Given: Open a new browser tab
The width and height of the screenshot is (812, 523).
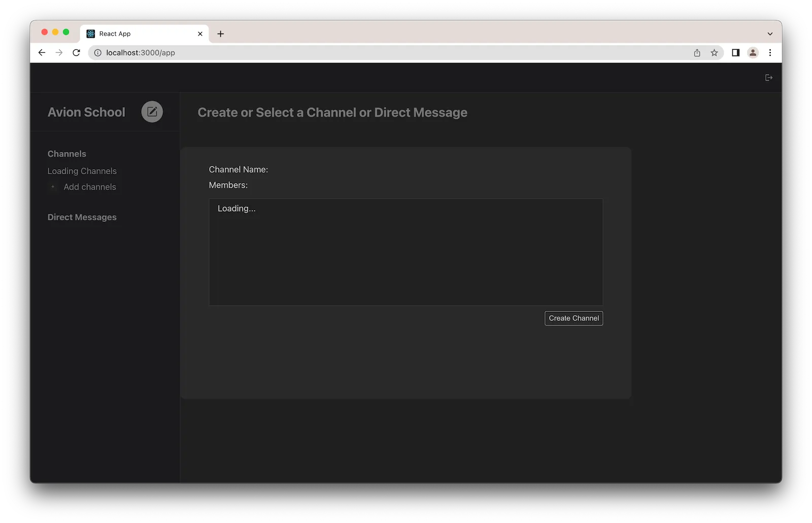Looking at the screenshot, I should click(x=220, y=34).
